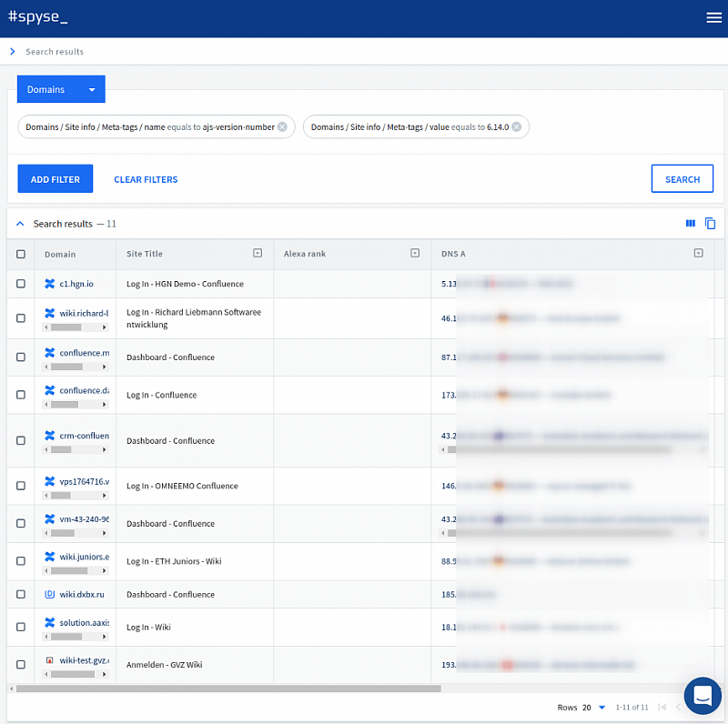Click the Confluence favicon for wiki.juniors.e

tap(50, 557)
